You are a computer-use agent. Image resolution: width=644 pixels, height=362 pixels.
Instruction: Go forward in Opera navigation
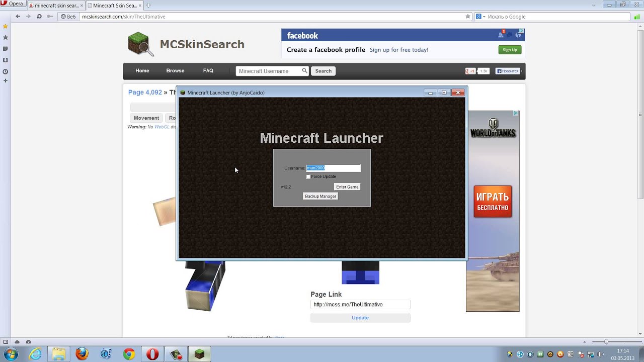click(x=28, y=17)
